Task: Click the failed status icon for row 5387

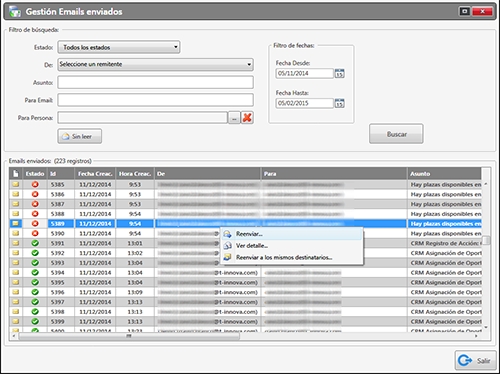Action: [x=35, y=204]
